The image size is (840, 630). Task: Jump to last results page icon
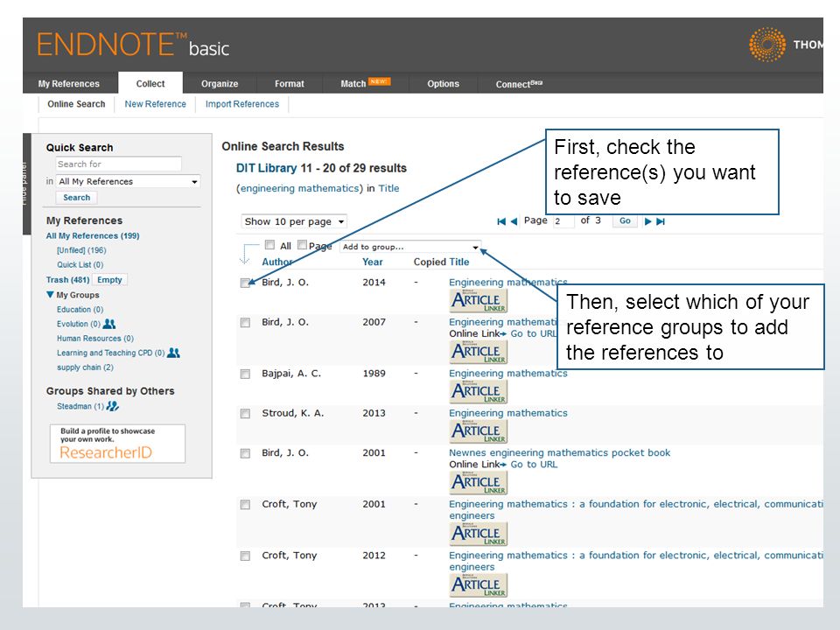[x=661, y=221]
